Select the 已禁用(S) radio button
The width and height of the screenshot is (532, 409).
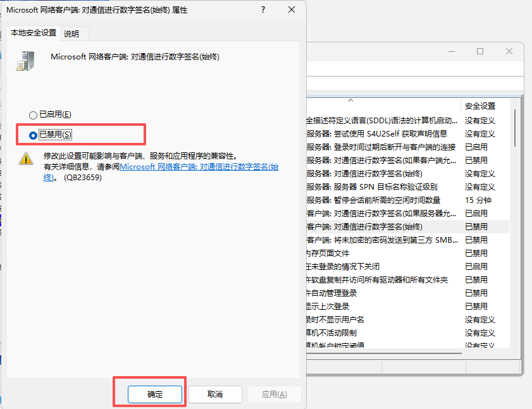[34, 135]
